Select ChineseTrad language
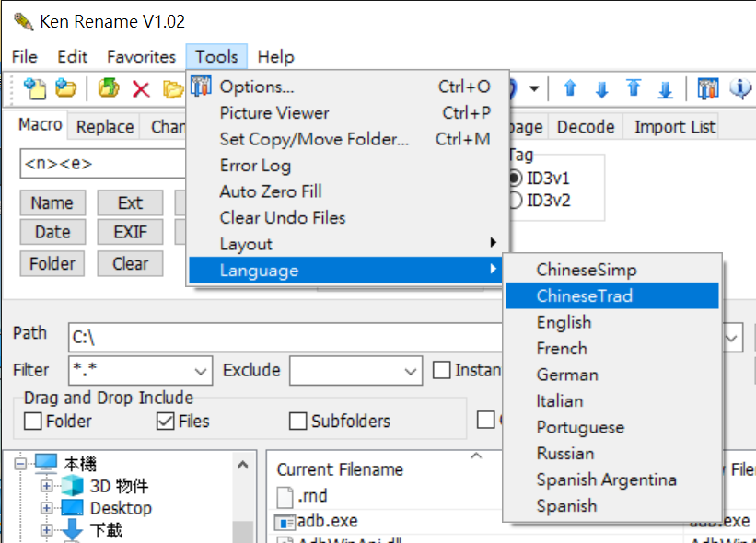Viewport: 756px width, 543px height. click(x=611, y=295)
